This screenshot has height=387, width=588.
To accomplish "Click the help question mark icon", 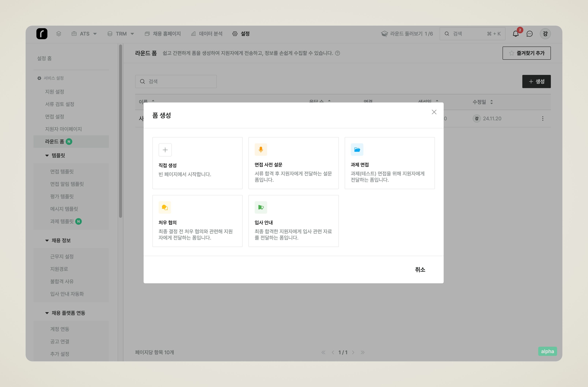I will click(x=338, y=53).
